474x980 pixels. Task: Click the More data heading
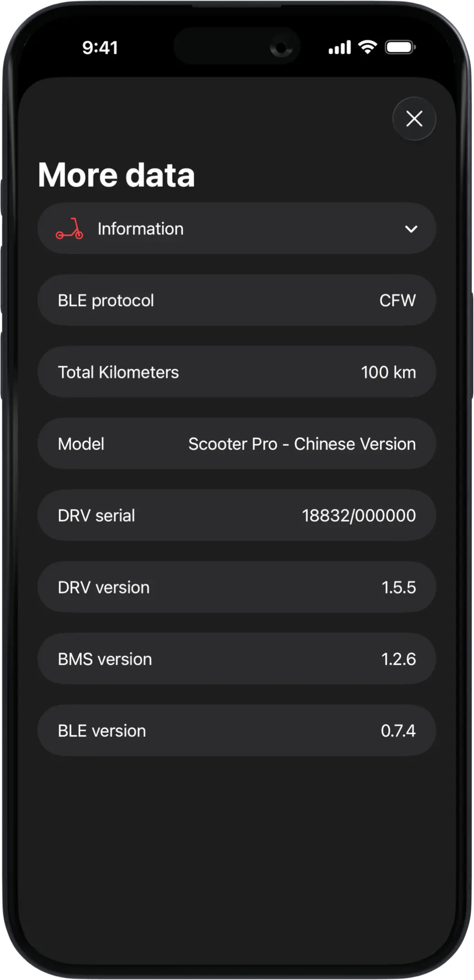(116, 175)
